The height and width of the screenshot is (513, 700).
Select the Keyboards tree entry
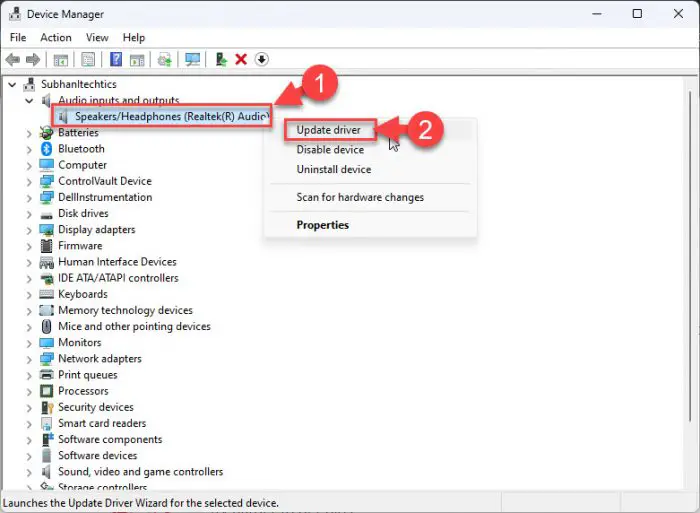point(82,294)
